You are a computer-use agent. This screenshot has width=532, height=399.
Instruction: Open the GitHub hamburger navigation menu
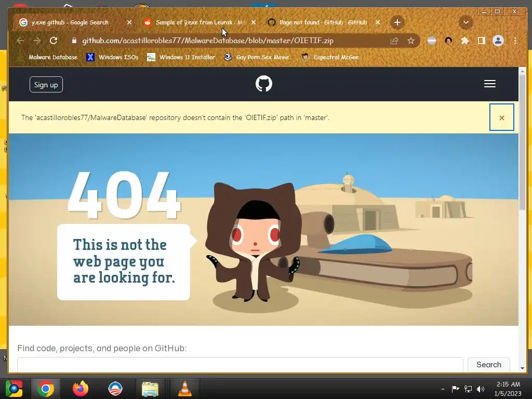point(489,84)
